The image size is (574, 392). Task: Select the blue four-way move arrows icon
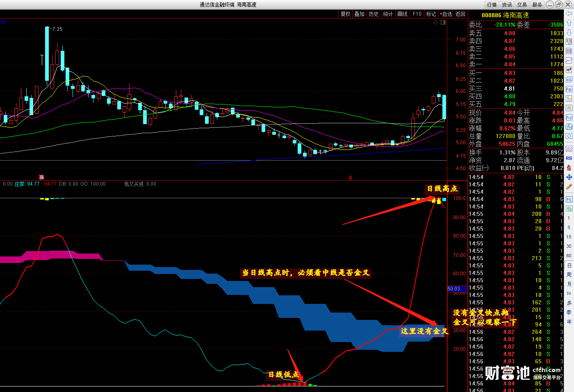point(569,177)
